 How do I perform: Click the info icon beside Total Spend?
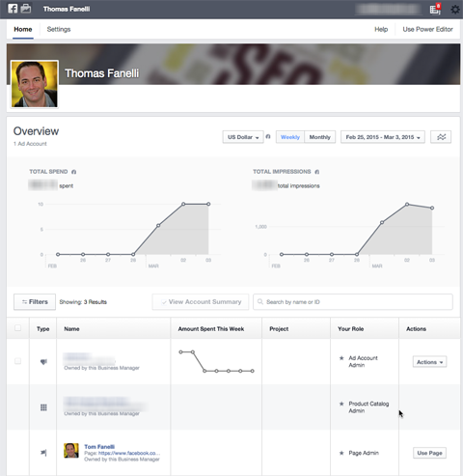[x=73, y=172]
